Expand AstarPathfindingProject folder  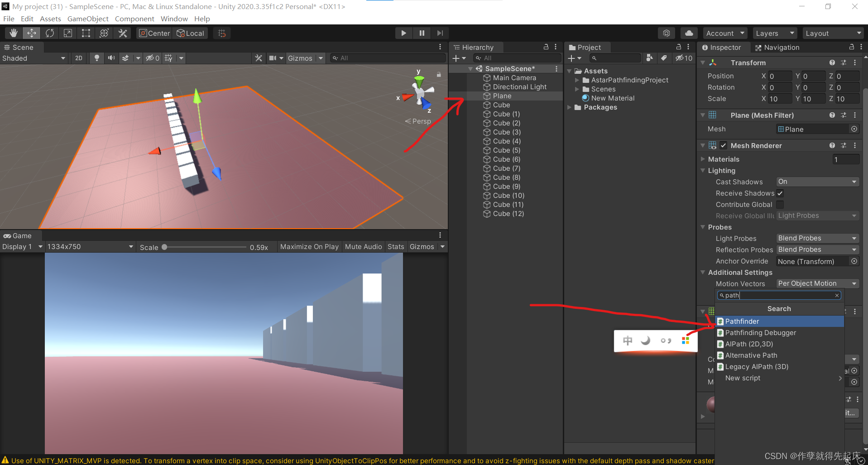[x=577, y=80]
